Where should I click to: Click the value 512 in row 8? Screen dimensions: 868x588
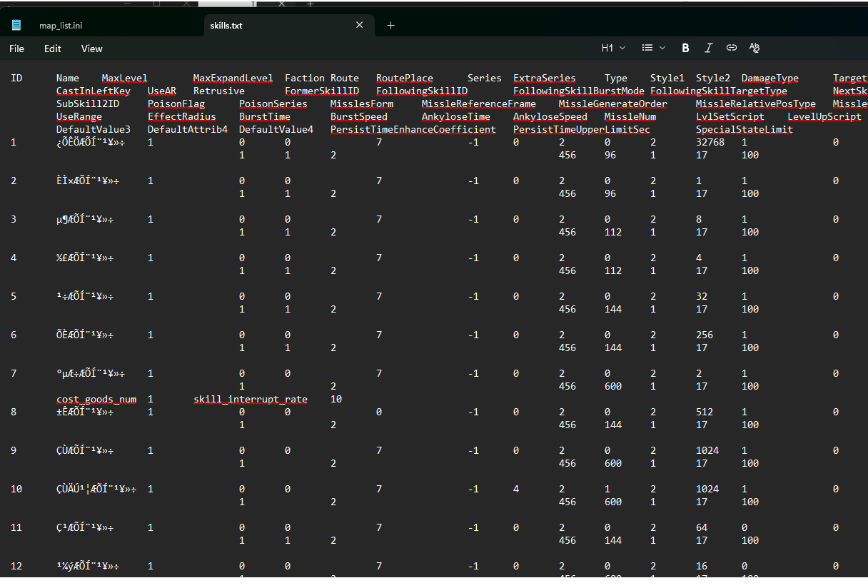pyautogui.click(x=705, y=412)
